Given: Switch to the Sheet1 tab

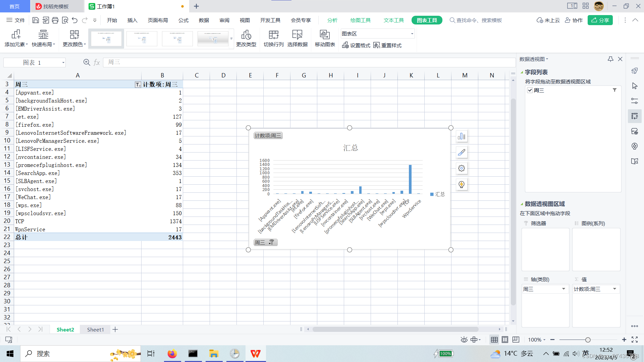Looking at the screenshot, I should [x=95, y=329].
